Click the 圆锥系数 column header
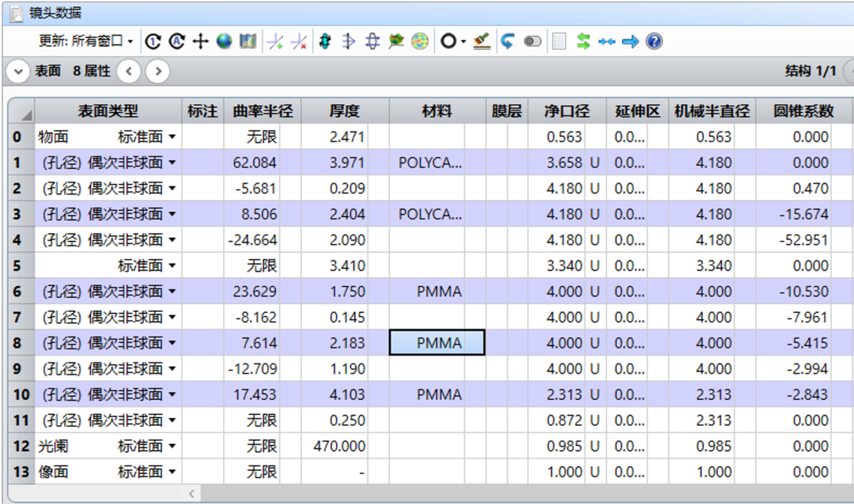The image size is (854, 504). 804,111
